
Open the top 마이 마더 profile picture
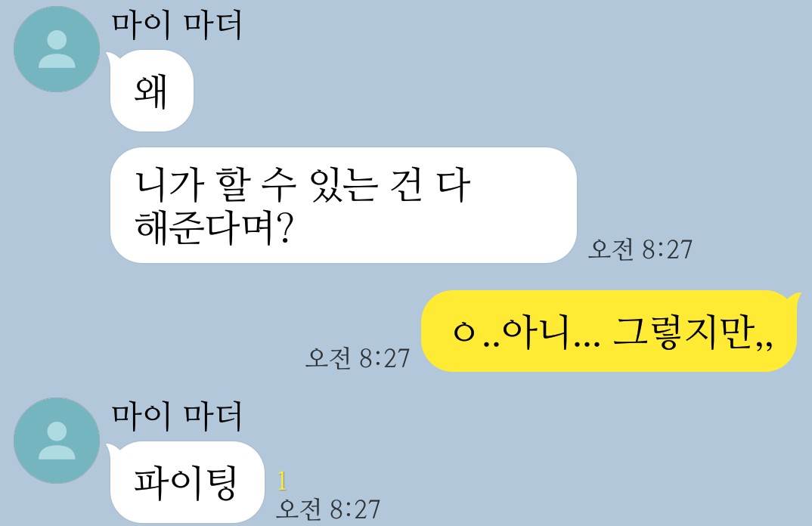57,49
